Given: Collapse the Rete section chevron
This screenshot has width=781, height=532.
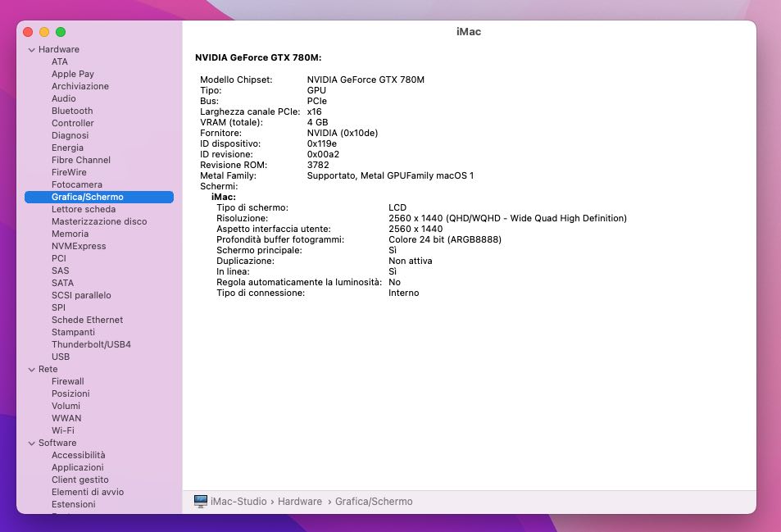Looking at the screenshot, I should 31,370.
